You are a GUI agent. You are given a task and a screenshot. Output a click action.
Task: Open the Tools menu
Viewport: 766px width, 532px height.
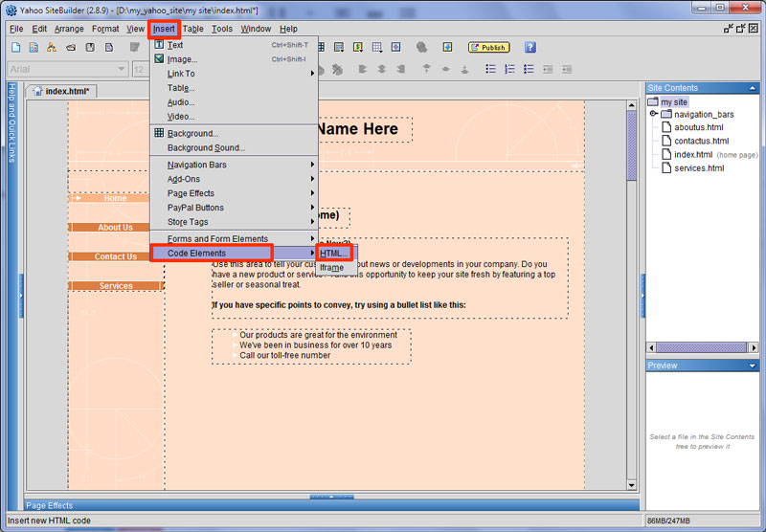(222, 29)
